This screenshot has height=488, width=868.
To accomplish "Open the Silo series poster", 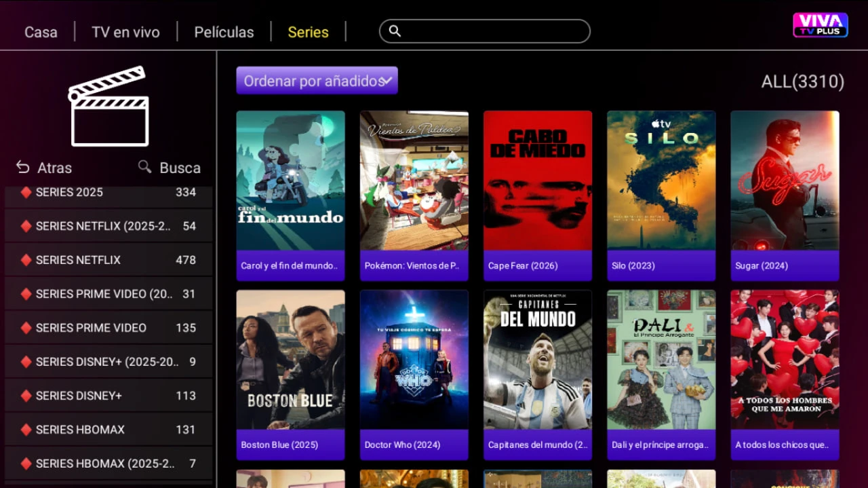I will (x=661, y=181).
